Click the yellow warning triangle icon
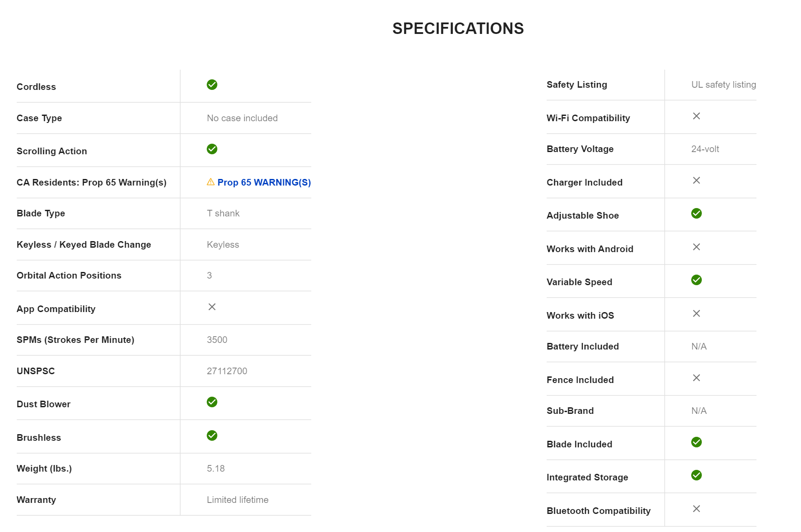Image resolution: width=801 pixels, height=532 pixels. pos(211,182)
